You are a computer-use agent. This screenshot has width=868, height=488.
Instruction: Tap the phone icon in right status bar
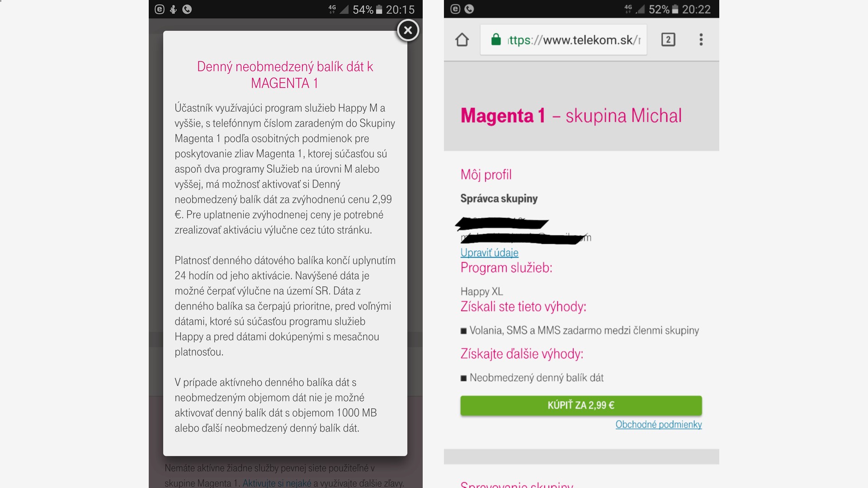(x=469, y=9)
